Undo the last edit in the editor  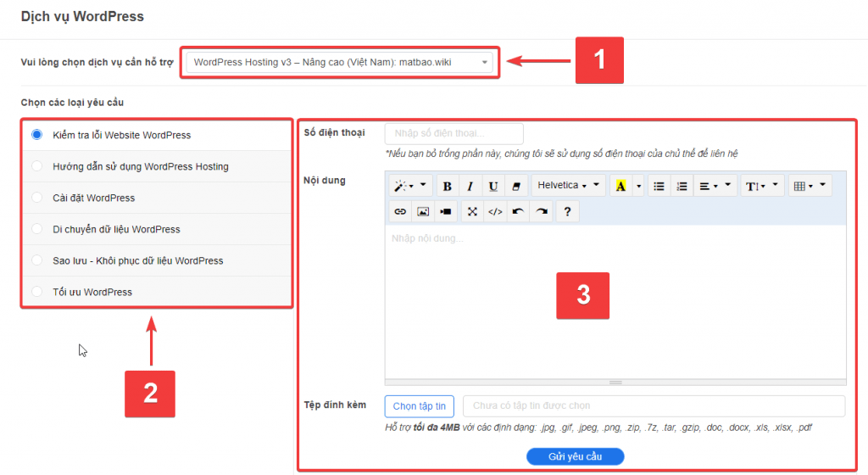point(519,211)
